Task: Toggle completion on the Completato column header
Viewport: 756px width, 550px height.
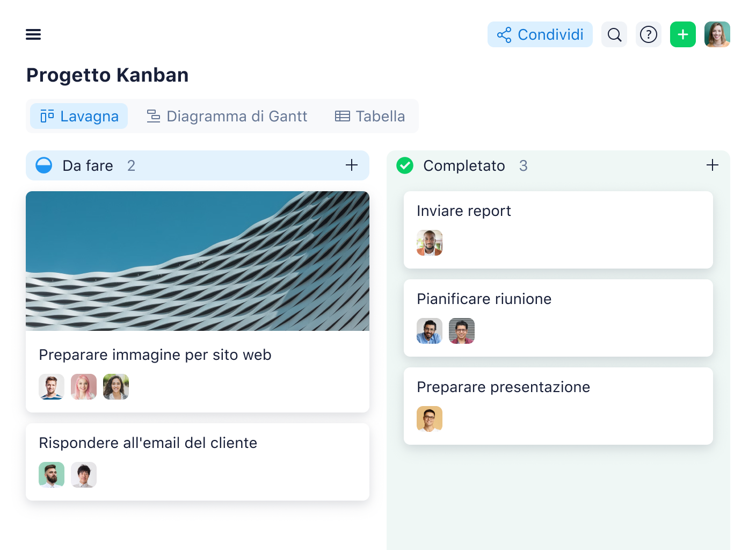Action: (x=405, y=165)
